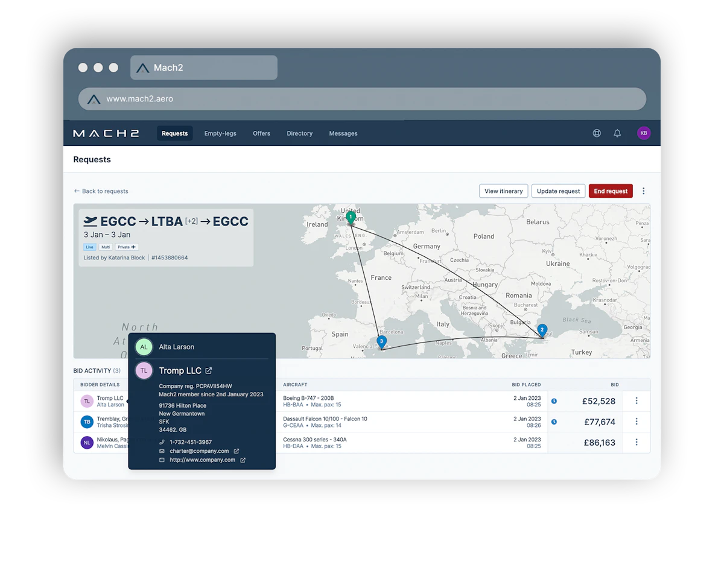Click Tromp LLC heading in popup
Screen dimensions: 724x588
180,371
